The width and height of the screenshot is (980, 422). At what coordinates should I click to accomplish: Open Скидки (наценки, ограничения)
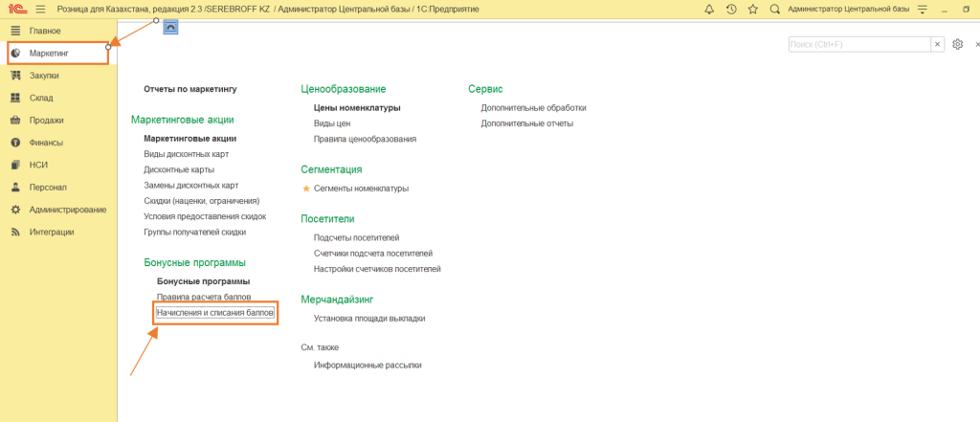click(x=202, y=201)
